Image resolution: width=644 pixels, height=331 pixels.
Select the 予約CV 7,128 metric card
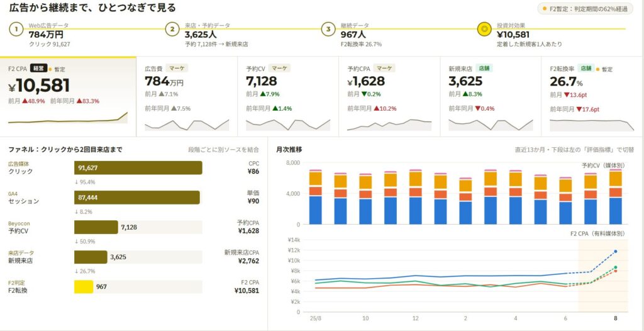point(288,96)
